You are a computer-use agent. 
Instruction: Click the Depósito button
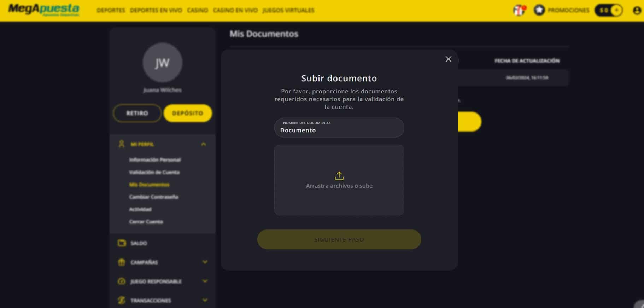click(x=188, y=113)
